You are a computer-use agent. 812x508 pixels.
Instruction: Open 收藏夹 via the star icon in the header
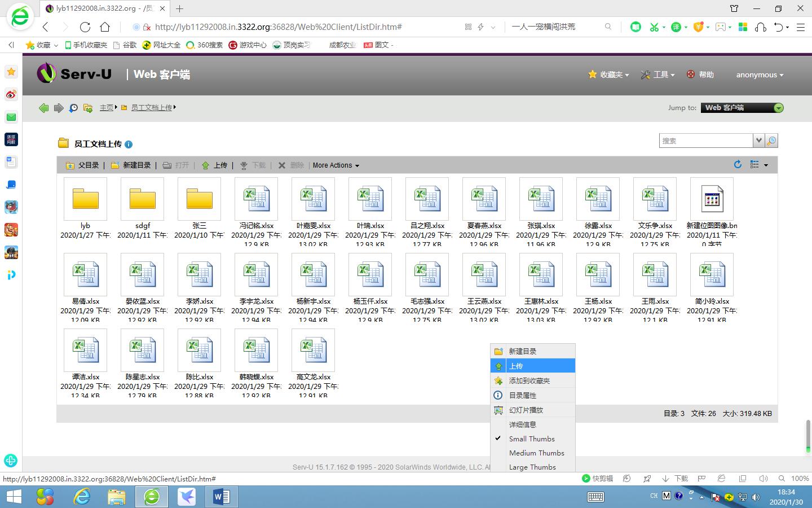(x=592, y=75)
